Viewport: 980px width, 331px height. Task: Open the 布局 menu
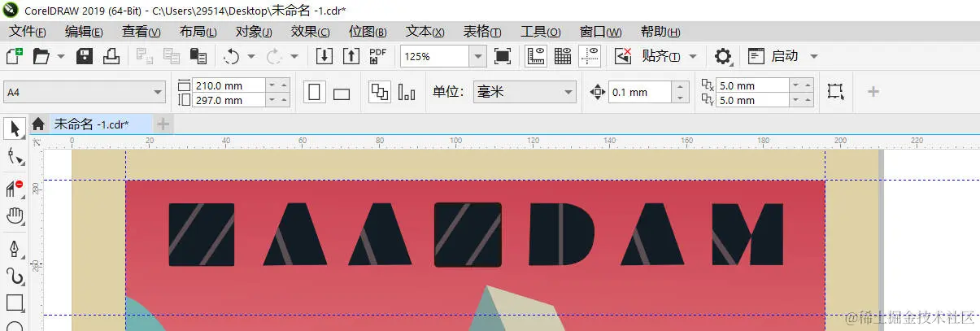point(198,32)
